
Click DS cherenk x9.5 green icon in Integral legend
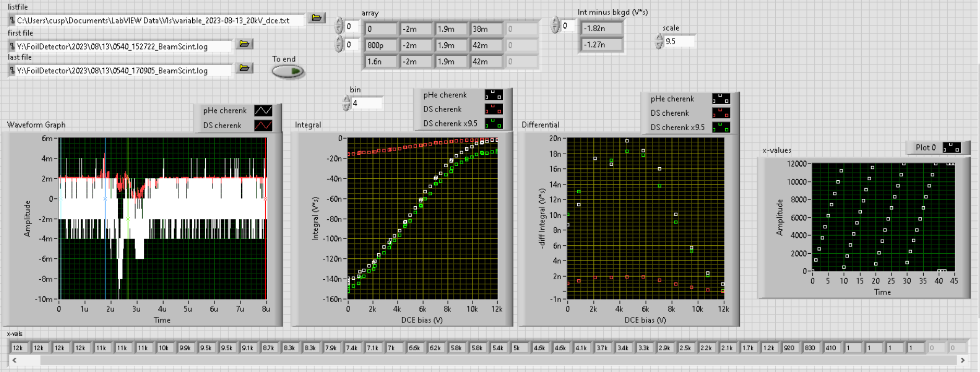(x=493, y=123)
